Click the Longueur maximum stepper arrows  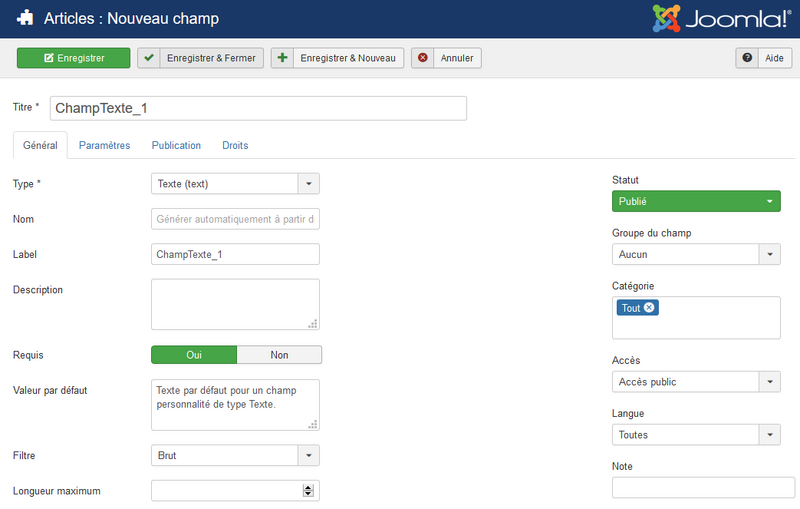click(x=308, y=491)
